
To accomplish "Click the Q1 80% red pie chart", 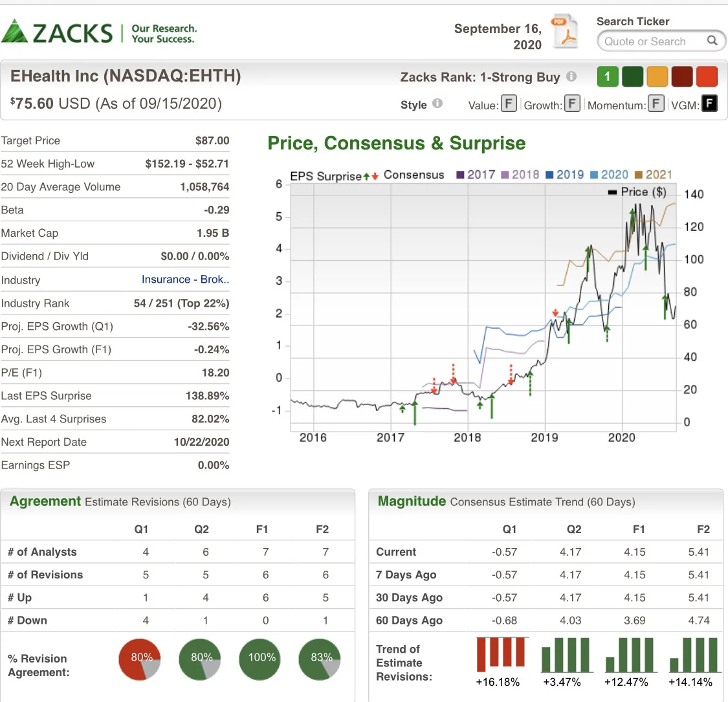I will (x=140, y=659).
